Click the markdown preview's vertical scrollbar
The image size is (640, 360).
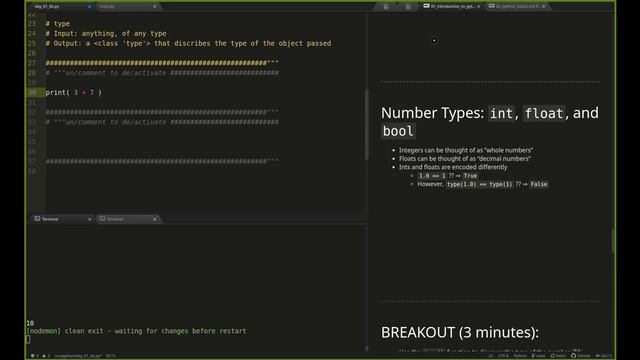[613, 241]
